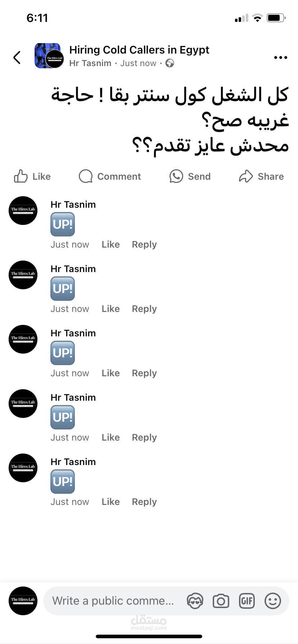Tap the back arrow icon
Screen dimensions: 298x644
point(17,57)
